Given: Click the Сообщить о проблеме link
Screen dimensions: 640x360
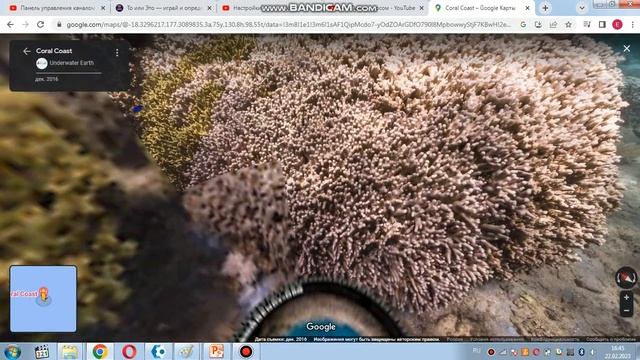Looking at the screenshot, I should point(611,339).
